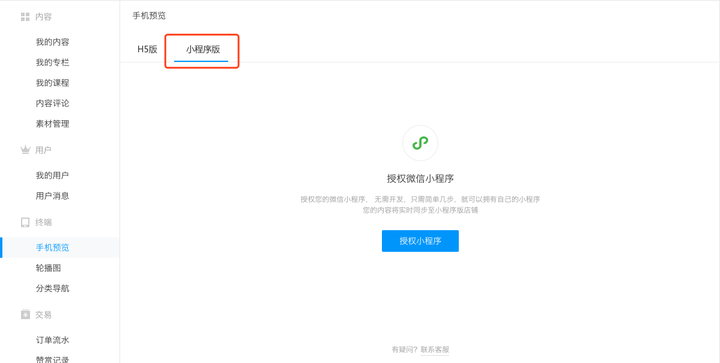The width and height of the screenshot is (720, 363).
Task: Open 订单流水 menu item
Action: coord(52,340)
